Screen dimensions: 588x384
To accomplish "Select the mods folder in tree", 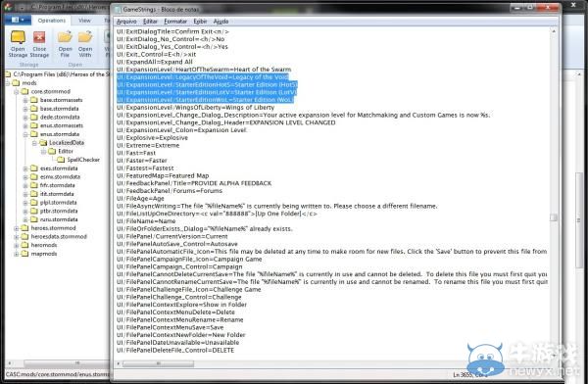I will 29,83.
